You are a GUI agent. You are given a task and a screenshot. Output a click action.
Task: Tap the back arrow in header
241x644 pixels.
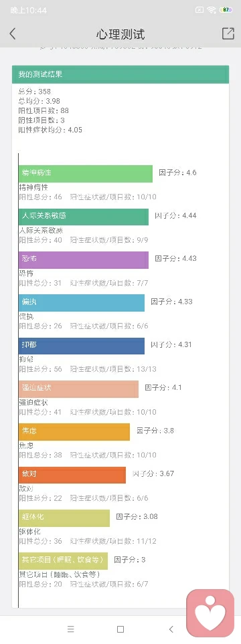coord(12,33)
